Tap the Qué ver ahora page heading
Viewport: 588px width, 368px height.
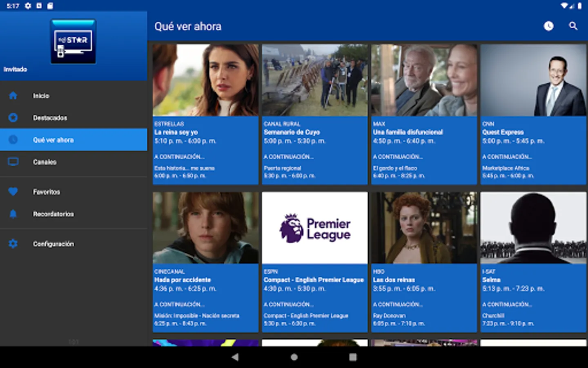(188, 27)
